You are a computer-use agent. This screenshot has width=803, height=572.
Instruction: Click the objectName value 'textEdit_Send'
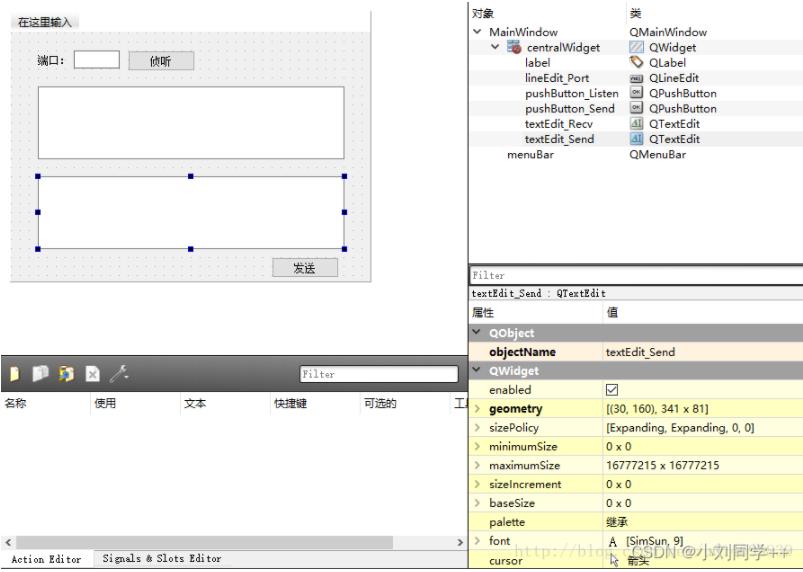point(640,352)
